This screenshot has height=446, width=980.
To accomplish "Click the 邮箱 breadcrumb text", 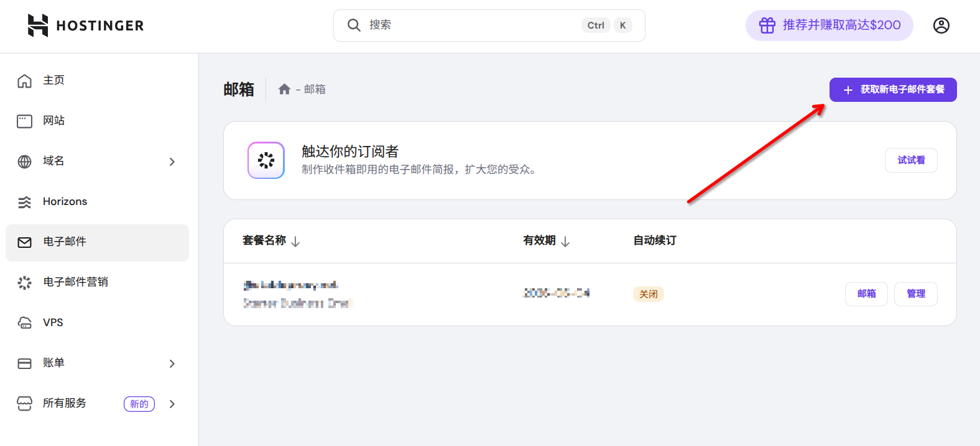I will 315,89.
